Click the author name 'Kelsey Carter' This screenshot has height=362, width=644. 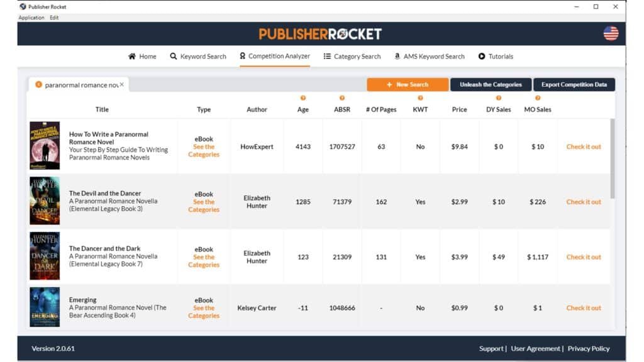[257, 308]
